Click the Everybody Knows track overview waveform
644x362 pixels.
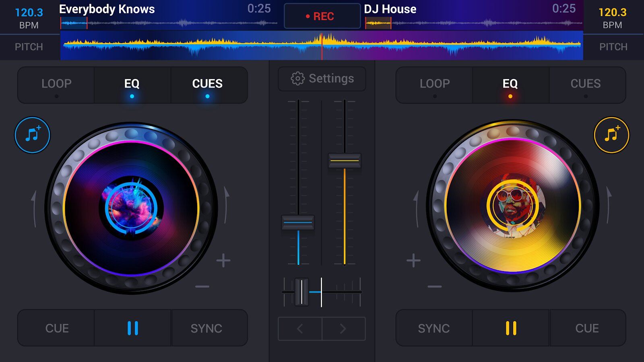click(x=169, y=23)
